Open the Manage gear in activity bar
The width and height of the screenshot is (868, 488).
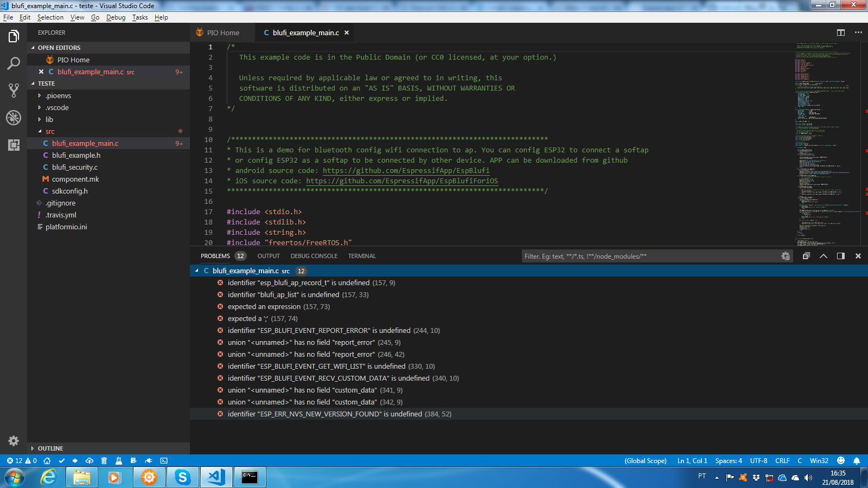(x=14, y=441)
